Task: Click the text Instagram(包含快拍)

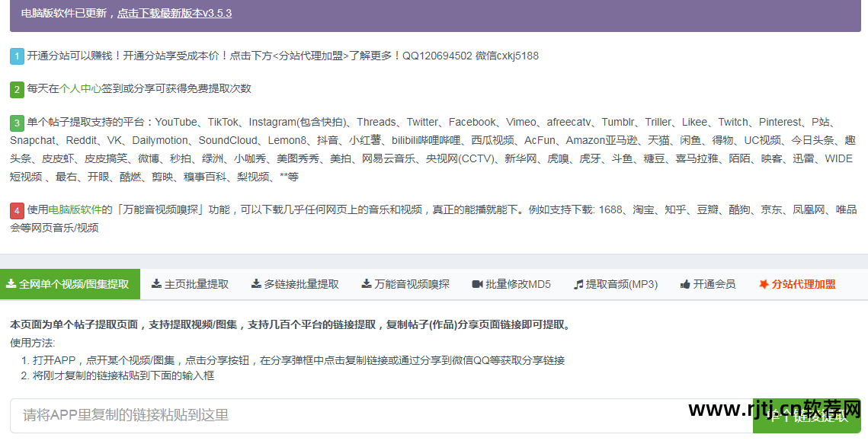Action: pyautogui.click(x=297, y=122)
